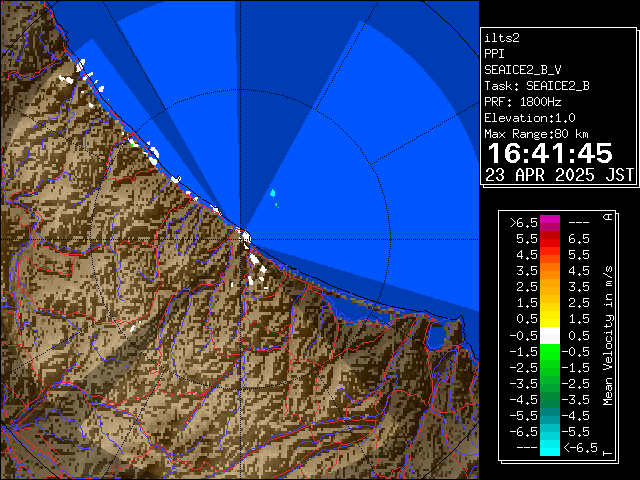Click the magenta swatch at top of legend
This screenshot has height=480, width=640.
[x=550, y=223]
